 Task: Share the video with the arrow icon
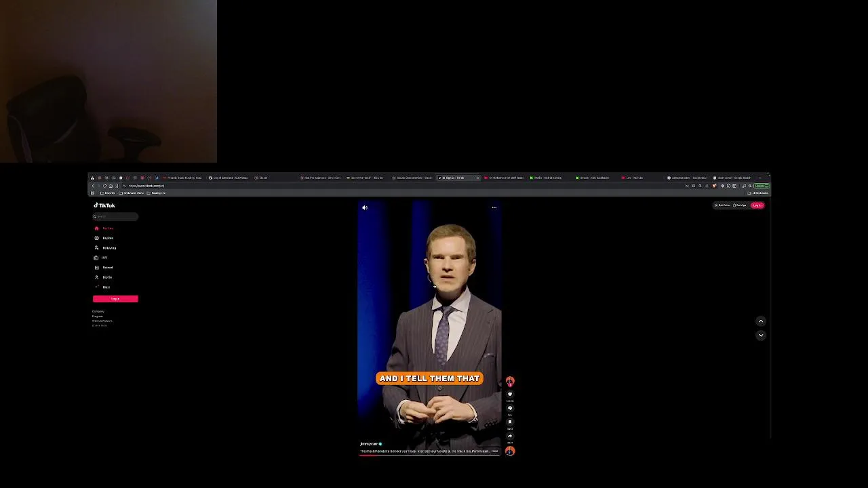click(510, 436)
